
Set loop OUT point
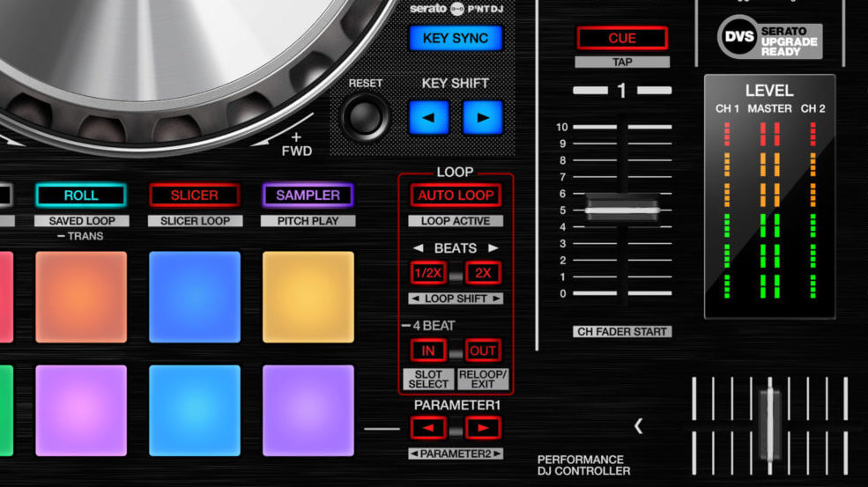(x=483, y=350)
